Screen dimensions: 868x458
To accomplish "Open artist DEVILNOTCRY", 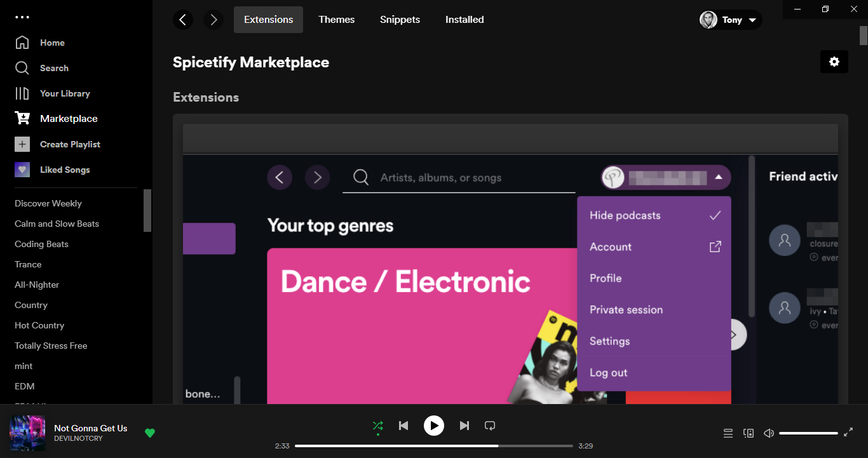I will (x=78, y=438).
